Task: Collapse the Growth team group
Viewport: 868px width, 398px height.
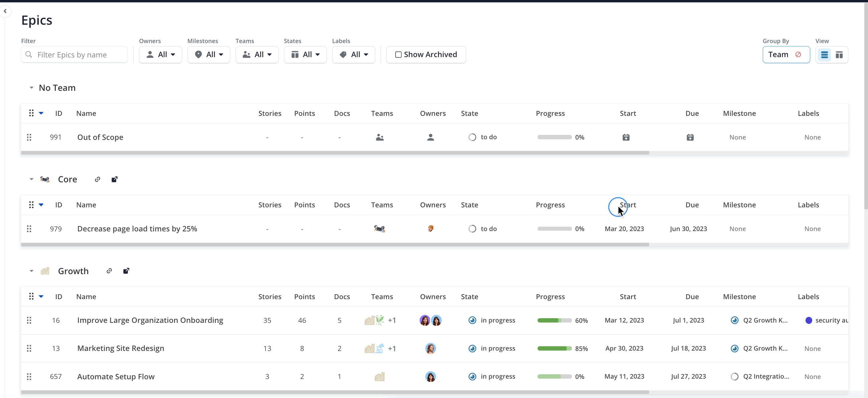Action: coord(31,271)
